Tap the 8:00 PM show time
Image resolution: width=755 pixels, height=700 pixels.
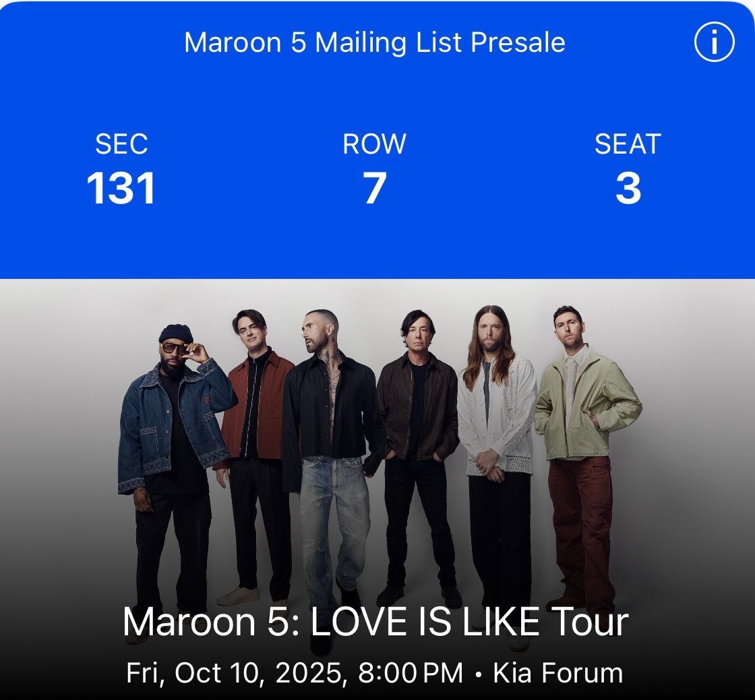(411, 672)
